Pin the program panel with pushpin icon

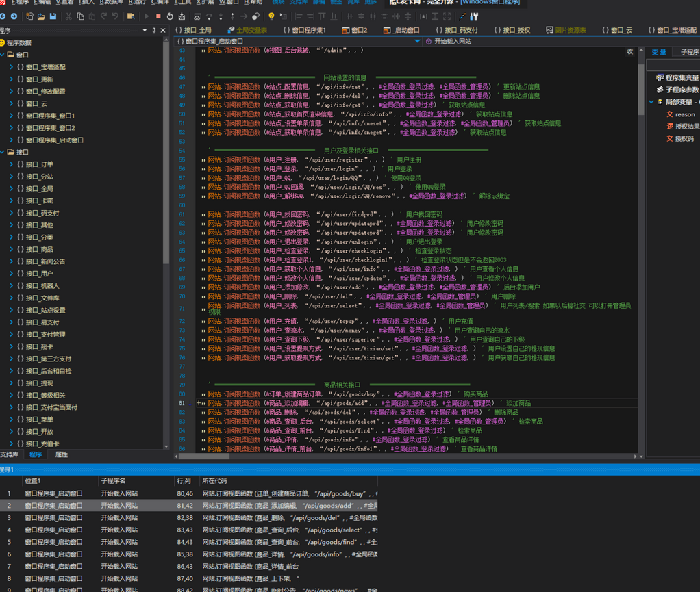coord(153,31)
